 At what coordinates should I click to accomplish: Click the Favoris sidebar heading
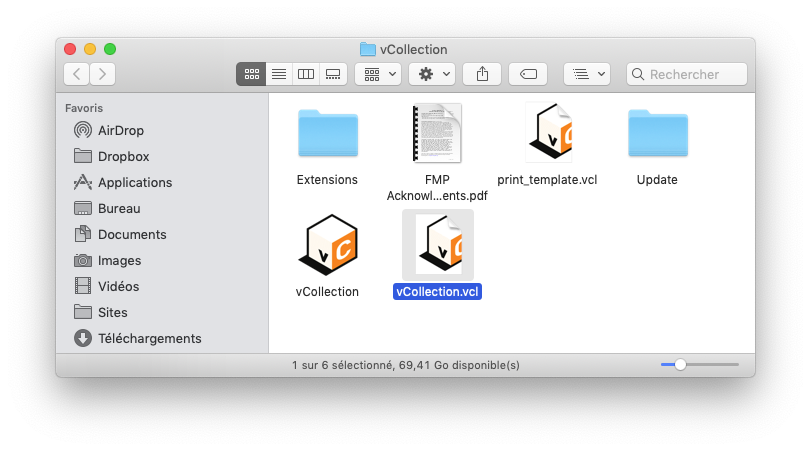[x=84, y=108]
